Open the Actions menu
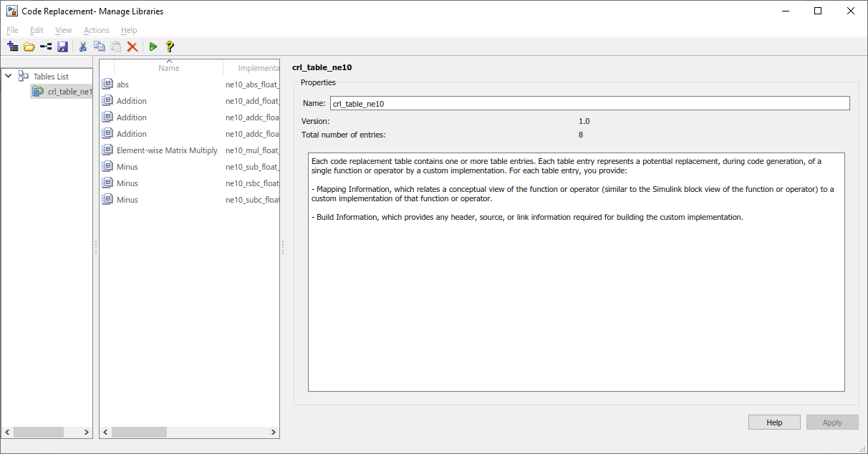 (x=97, y=30)
